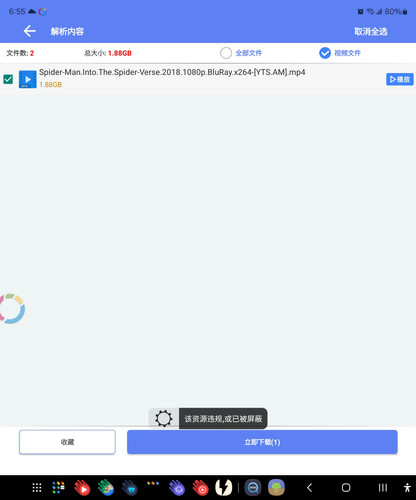Launch the purple hand app in taskbar
Image resolution: width=416 pixels, height=500 pixels.
point(177,488)
